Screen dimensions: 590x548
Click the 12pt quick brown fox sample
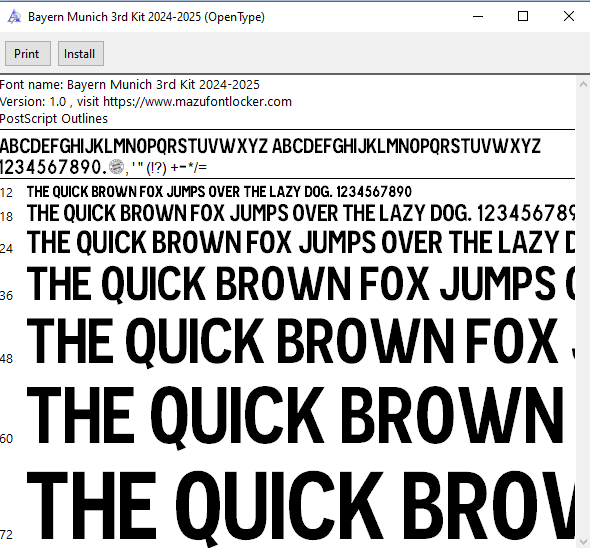click(x=219, y=192)
